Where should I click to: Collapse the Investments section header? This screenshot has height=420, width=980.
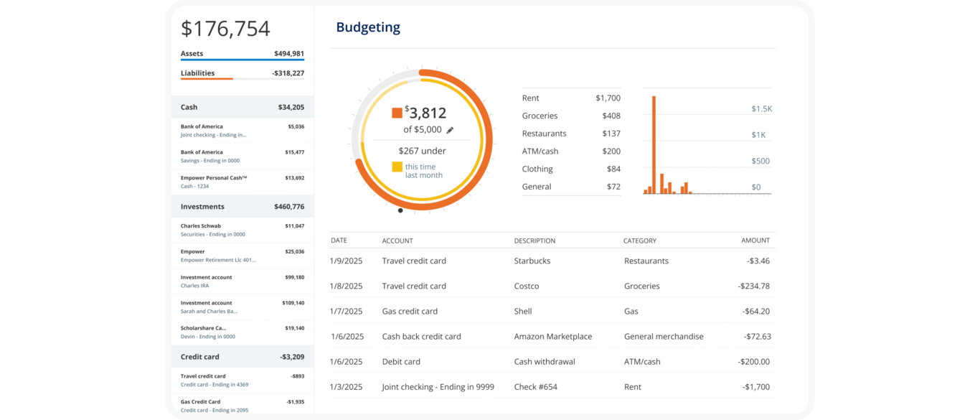tap(242, 207)
